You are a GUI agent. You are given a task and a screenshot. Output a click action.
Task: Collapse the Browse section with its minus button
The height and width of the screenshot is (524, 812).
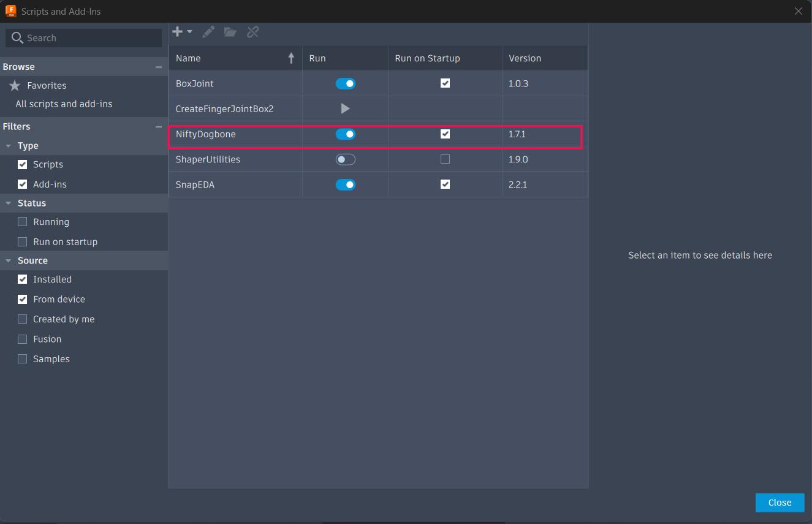tap(159, 67)
